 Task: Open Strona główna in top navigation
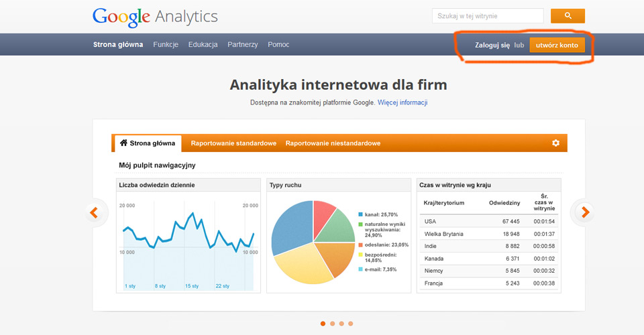[x=118, y=44]
